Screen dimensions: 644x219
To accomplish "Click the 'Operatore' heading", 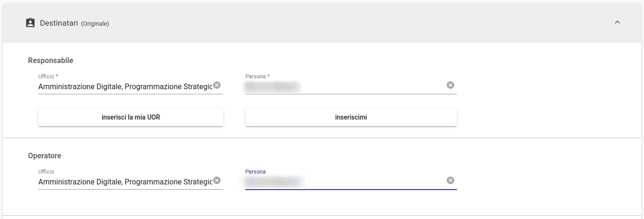I will tap(45, 155).
